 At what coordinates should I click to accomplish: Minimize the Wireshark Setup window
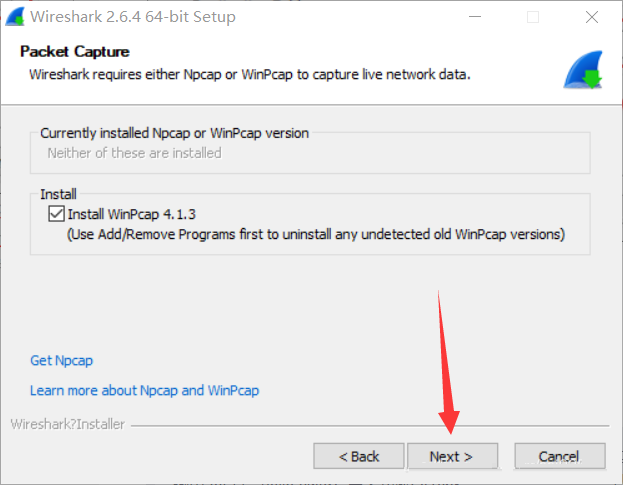(x=475, y=17)
